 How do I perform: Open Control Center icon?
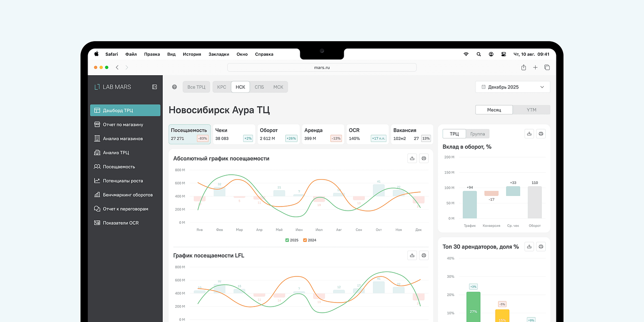503,54
